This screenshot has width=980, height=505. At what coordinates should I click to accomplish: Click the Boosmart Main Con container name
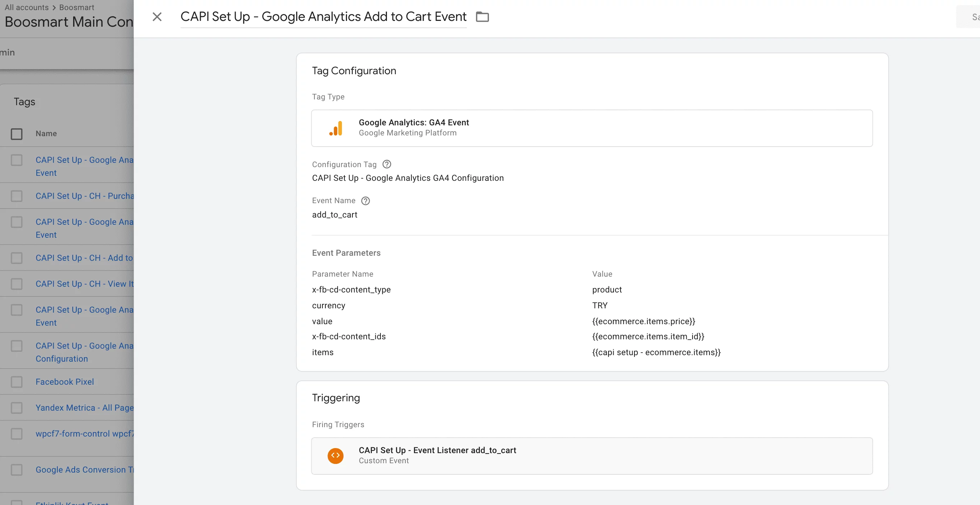point(69,22)
